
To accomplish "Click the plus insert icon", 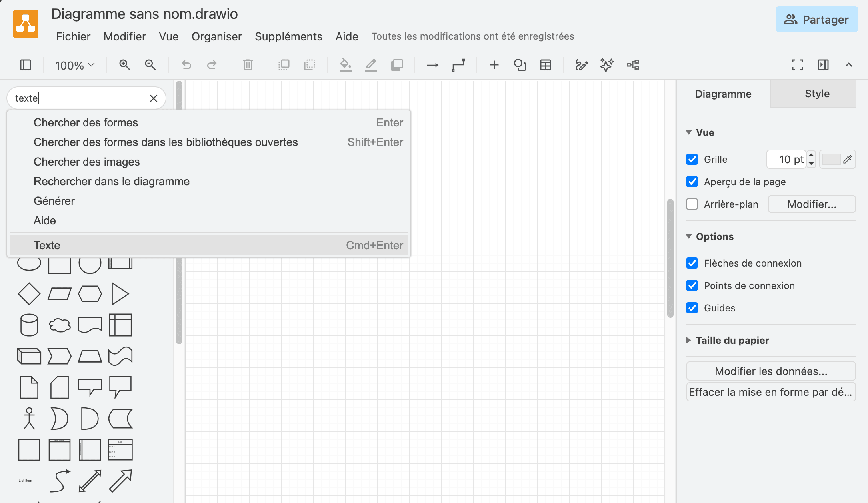I will coord(494,65).
